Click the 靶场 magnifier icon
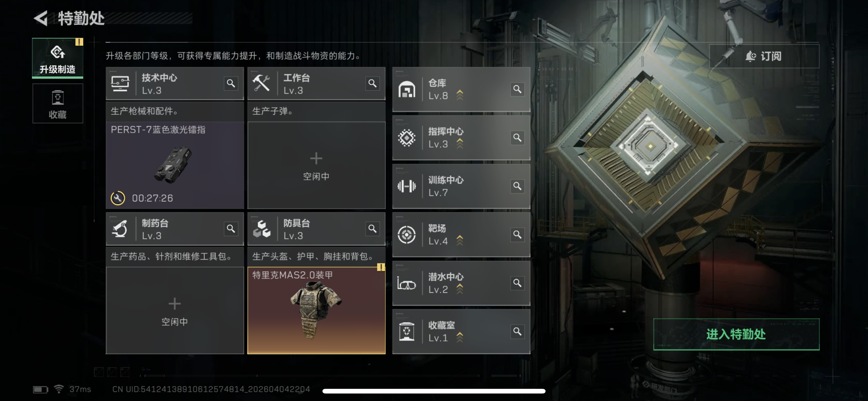 click(x=517, y=235)
